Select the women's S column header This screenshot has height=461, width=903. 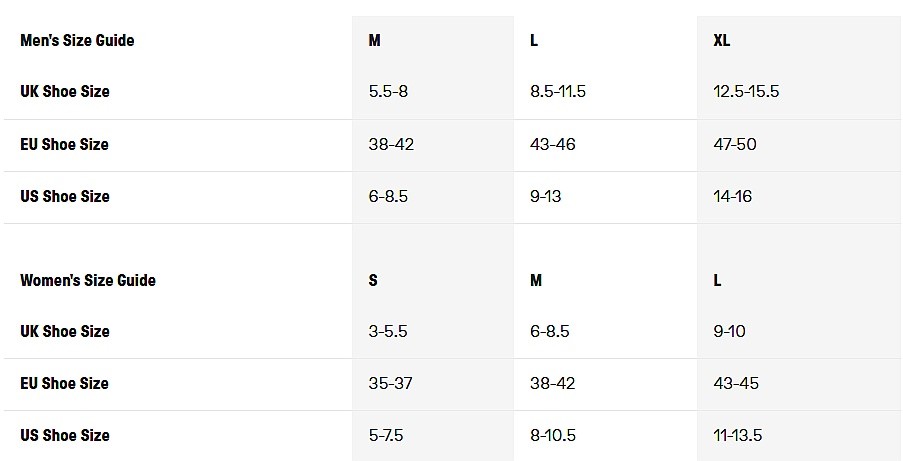[373, 281]
